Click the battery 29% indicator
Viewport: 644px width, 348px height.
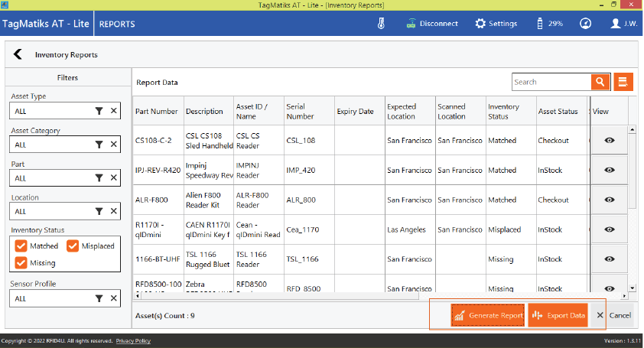(550, 24)
